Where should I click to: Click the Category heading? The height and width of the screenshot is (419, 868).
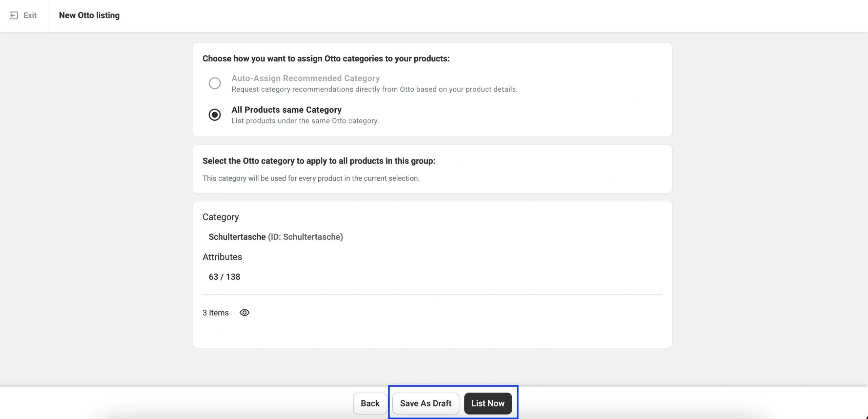tap(220, 217)
